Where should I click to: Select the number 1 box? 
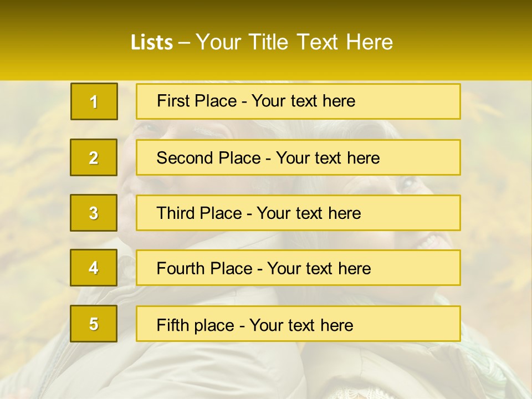[x=94, y=101]
